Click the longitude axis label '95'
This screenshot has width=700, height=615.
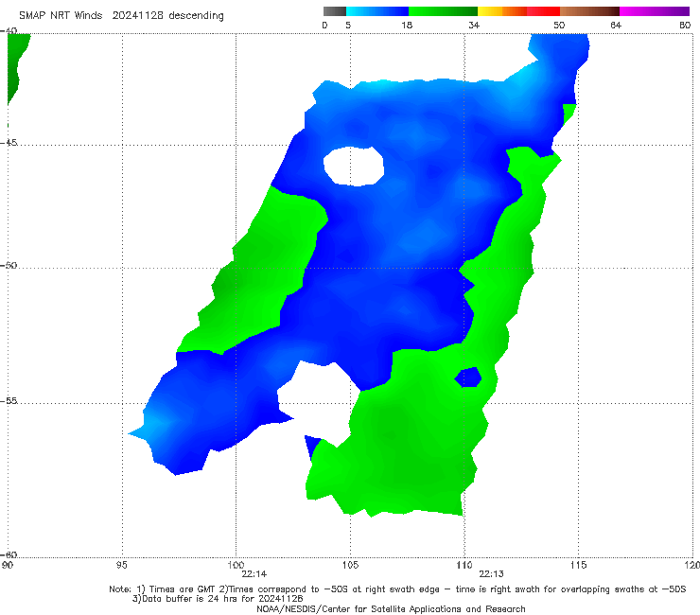(121, 566)
